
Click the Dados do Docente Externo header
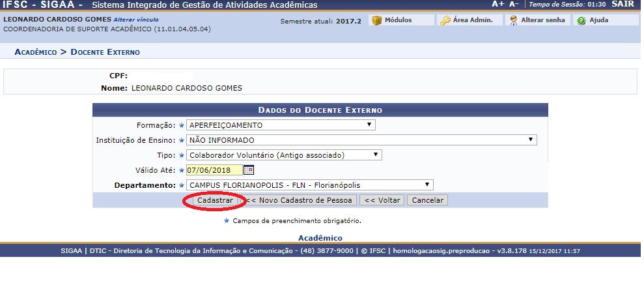[x=320, y=110]
